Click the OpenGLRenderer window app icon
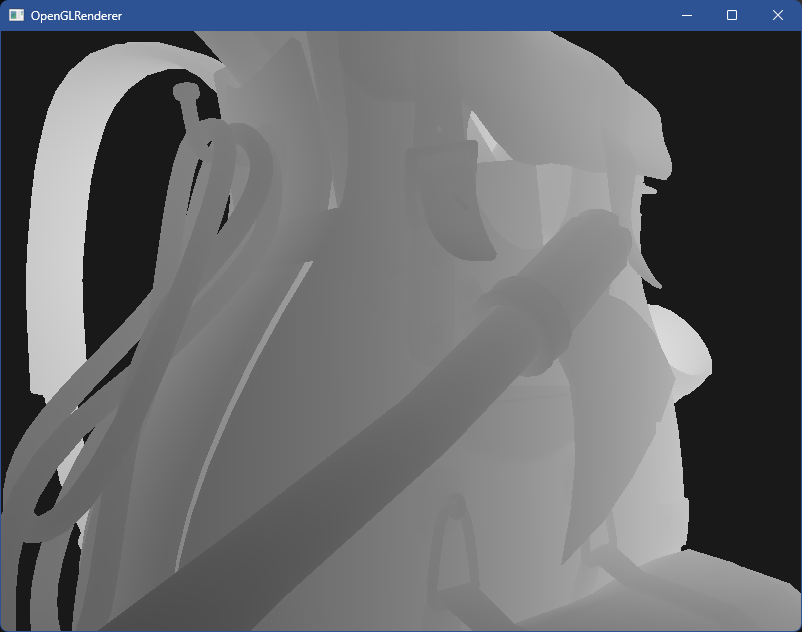The width and height of the screenshot is (802, 632). click(x=16, y=15)
